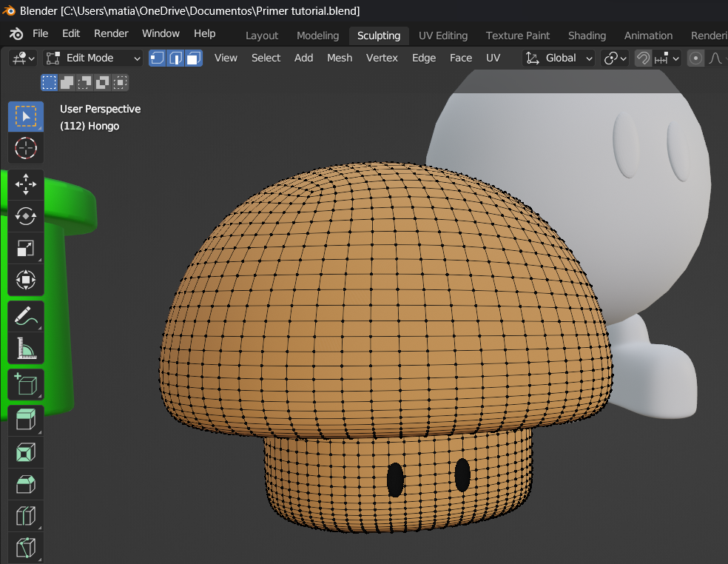Enable vertex select mode
Image resolution: width=728 pixels, height=564 pixels.
158,58
